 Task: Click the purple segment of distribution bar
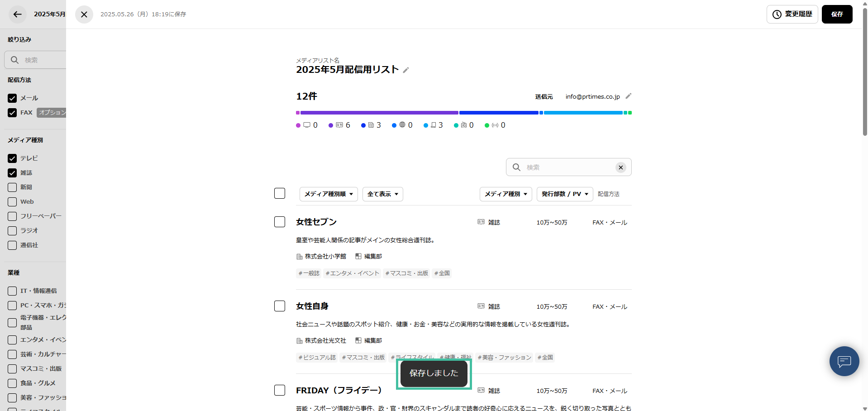(379, 113)
